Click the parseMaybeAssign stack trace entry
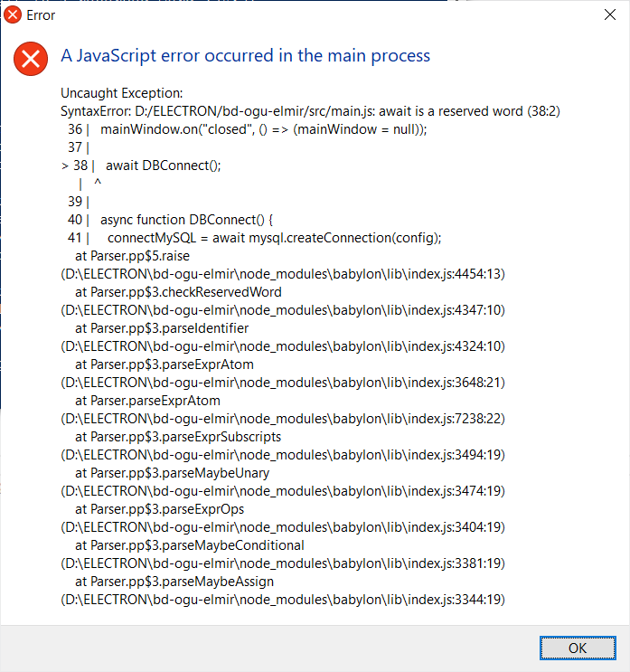 click(x=174, y=582)
